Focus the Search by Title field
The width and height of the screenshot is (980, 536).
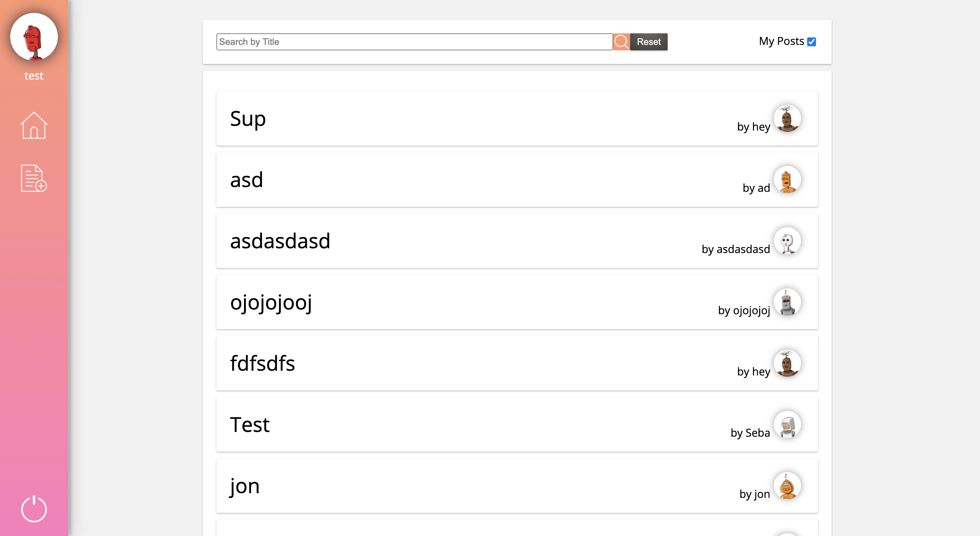(x=414, y=42)
